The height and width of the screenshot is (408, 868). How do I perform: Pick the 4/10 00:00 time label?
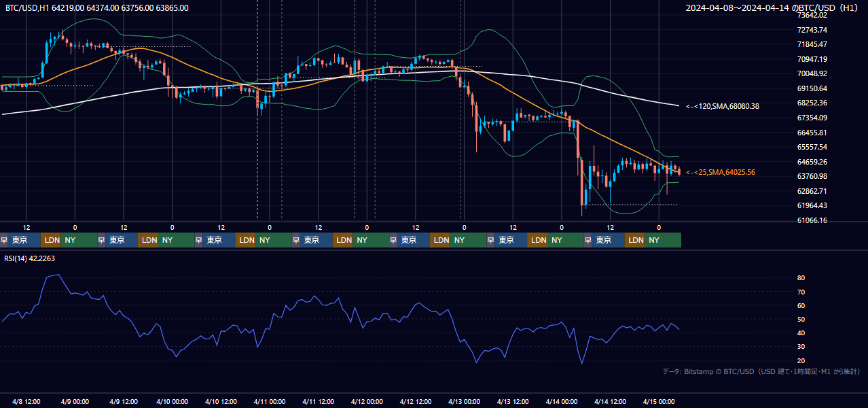pos(173,401)
